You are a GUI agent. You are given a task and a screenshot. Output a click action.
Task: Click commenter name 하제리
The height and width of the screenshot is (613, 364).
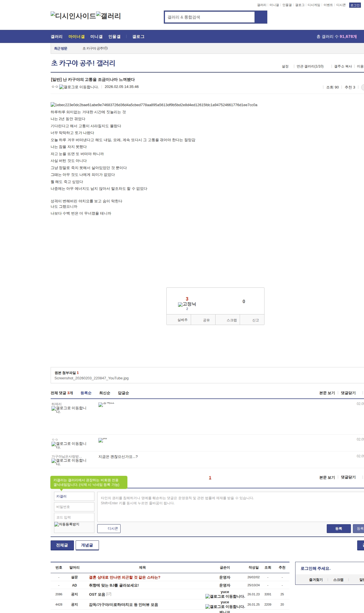click(x=57, y=404)
